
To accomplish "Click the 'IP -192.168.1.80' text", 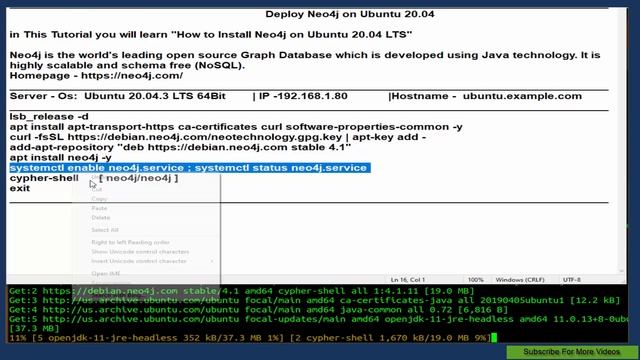I will coord(303,96).
